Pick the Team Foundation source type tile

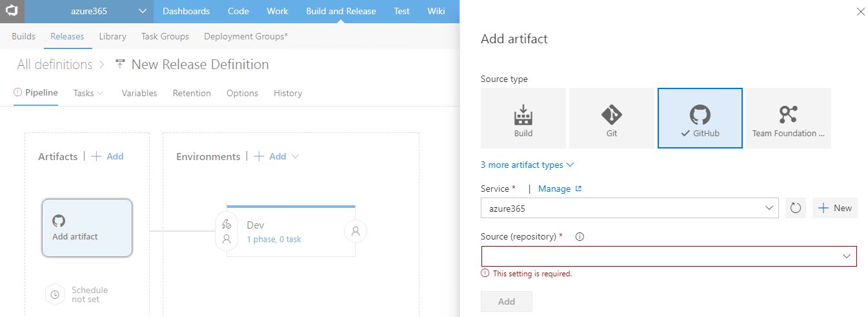point(789,118)
